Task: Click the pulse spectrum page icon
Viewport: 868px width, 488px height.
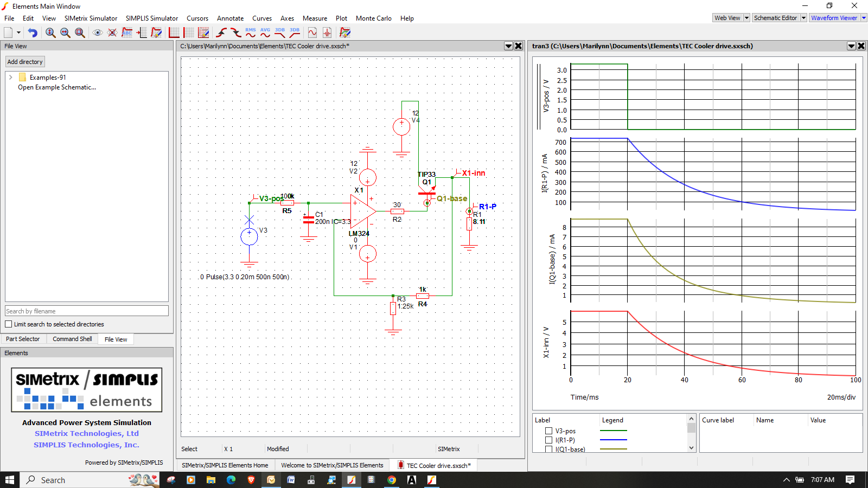Action: 327,33
